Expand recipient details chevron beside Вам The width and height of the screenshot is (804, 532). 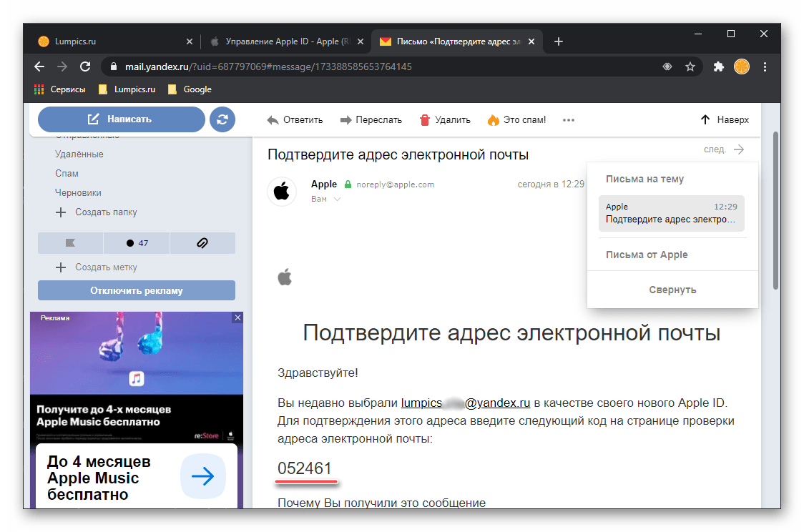coord(338,199)
